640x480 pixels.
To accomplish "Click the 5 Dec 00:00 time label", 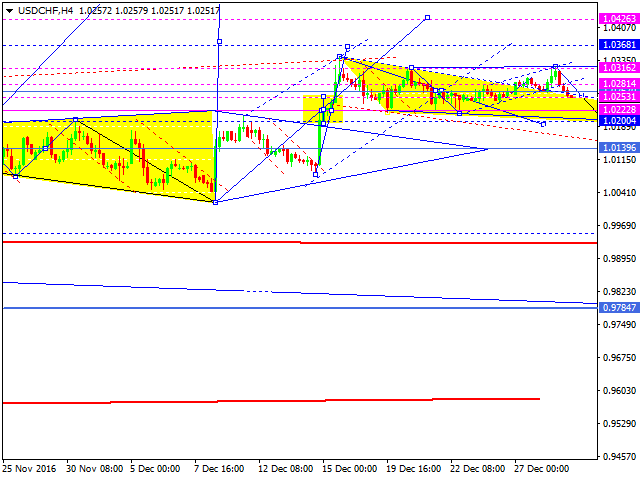I will pos(155,469).
